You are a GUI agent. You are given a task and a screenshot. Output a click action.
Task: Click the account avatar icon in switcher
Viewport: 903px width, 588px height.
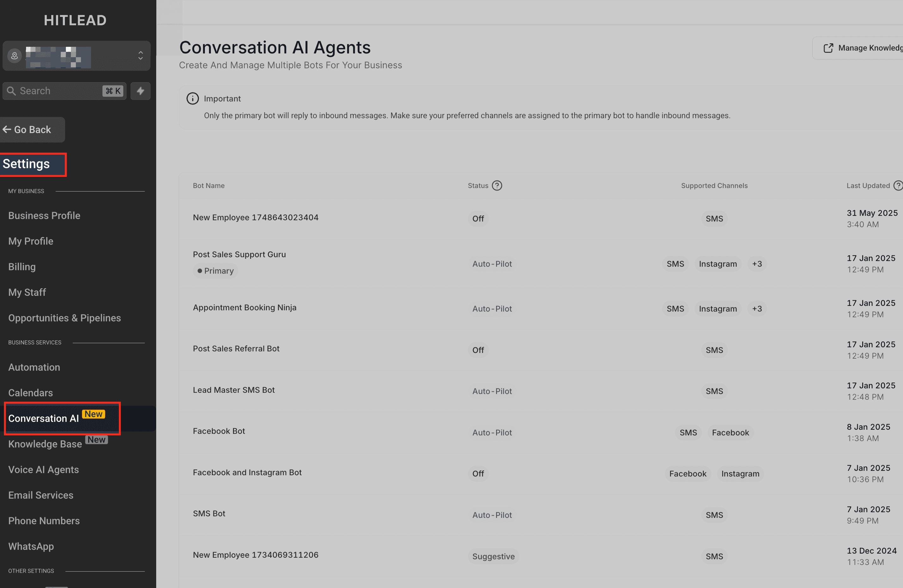tap(15, 56)
